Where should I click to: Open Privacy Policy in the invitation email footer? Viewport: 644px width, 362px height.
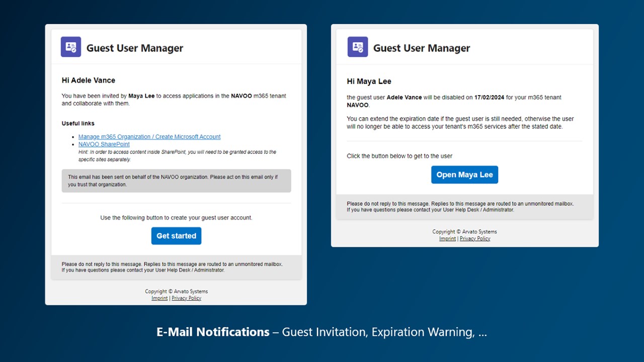pyautogui.click(x=186, y=298)
